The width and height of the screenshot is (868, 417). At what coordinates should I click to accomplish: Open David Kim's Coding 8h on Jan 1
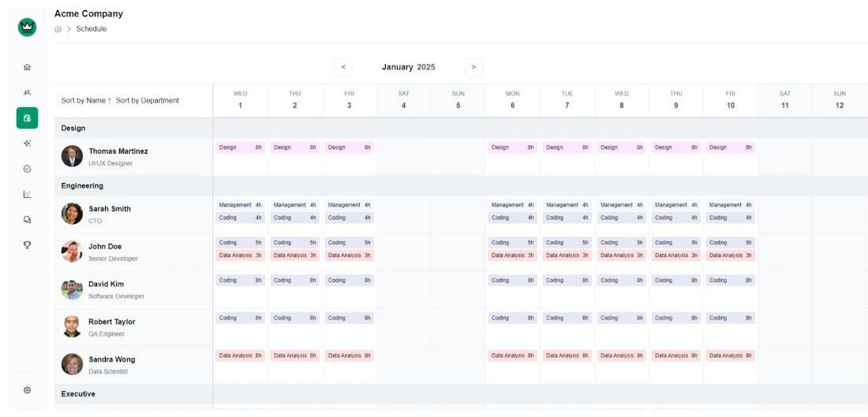240,281
